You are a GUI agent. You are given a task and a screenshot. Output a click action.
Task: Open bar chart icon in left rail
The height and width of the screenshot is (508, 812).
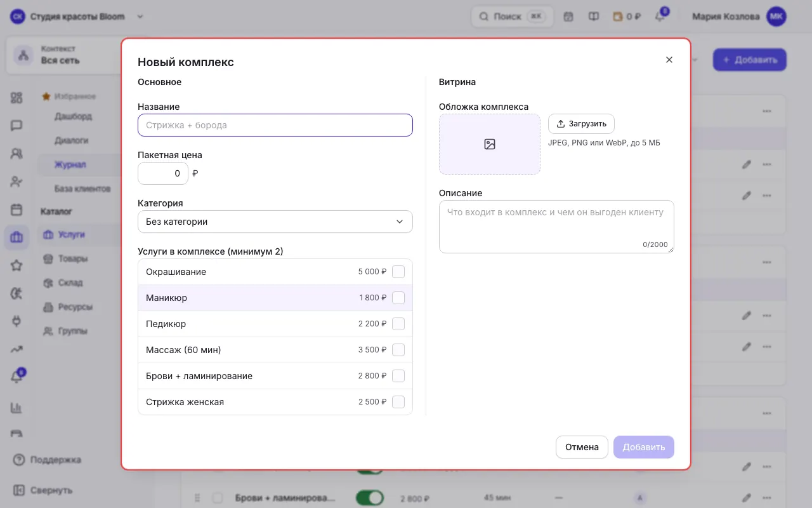[16, 408]
